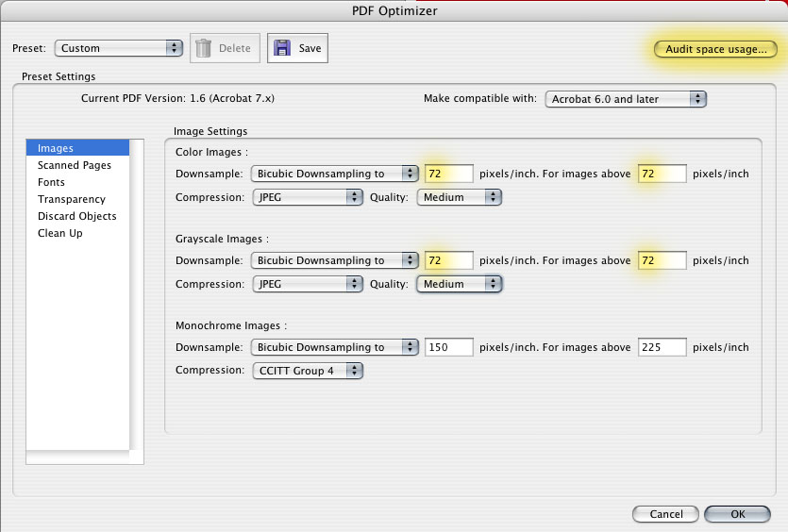Click the 'Grayscale Images :' section label

pyautogui.click(x=222, y=240)
